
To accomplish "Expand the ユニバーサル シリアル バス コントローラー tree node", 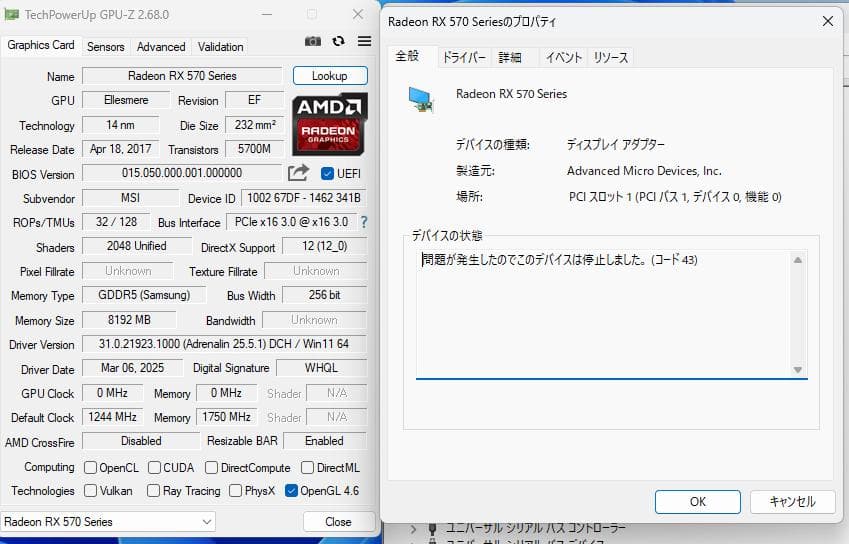I will [x=414, y=528].
